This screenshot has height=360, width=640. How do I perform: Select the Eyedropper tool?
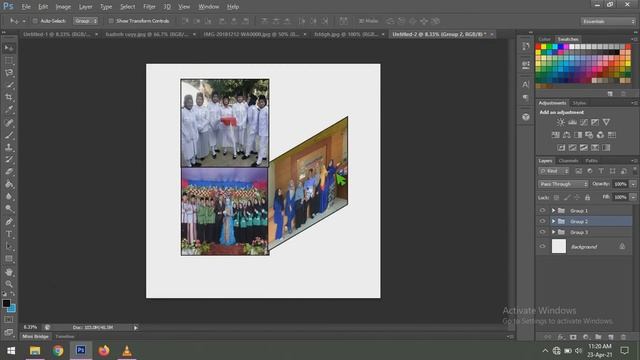[9, 109]
